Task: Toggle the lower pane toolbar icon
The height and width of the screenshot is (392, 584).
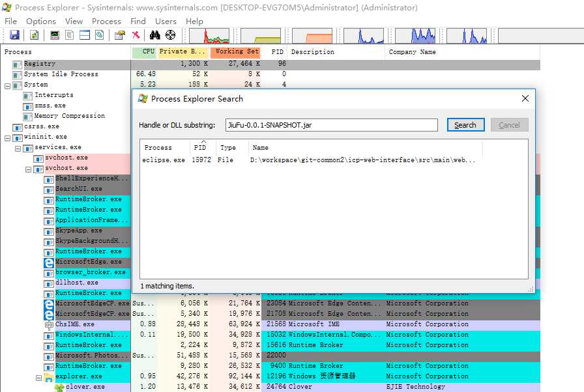Action: coord(85,35)
